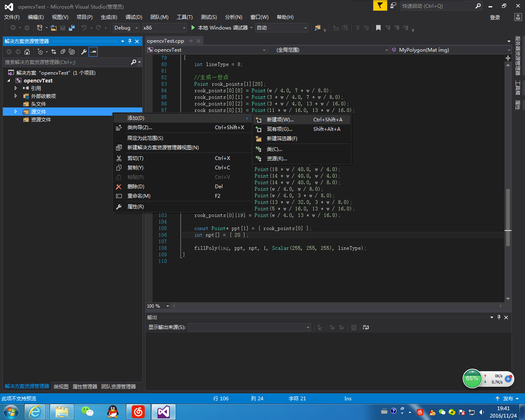Click Collapse All in Solution Explorer
This screenshot has width=525, height=420.
63,52
